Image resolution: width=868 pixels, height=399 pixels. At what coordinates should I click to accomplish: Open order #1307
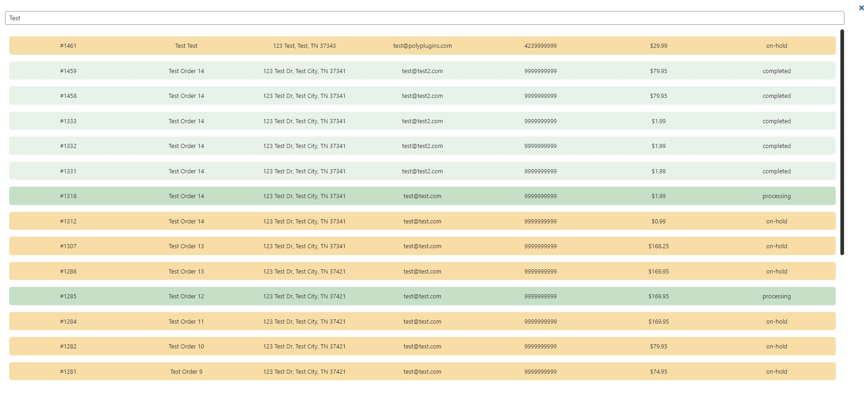(x=422, y=246)
